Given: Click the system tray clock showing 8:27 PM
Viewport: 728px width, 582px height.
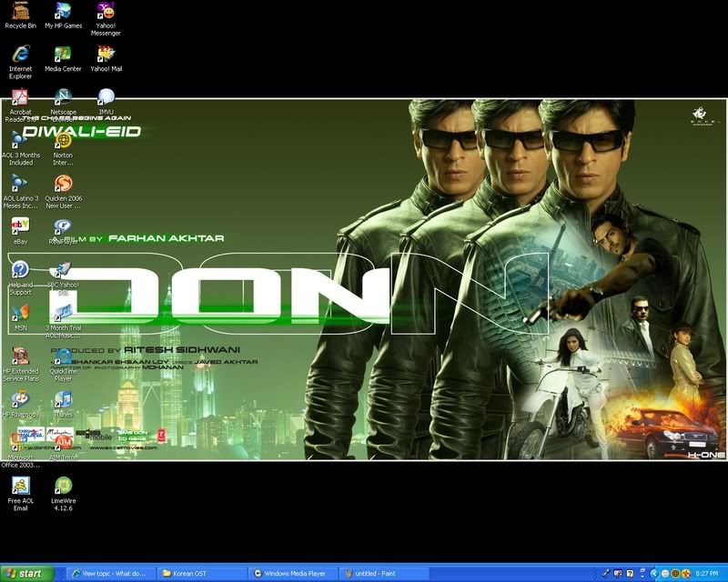Looking at the screenshot, I should pos(707,574).
